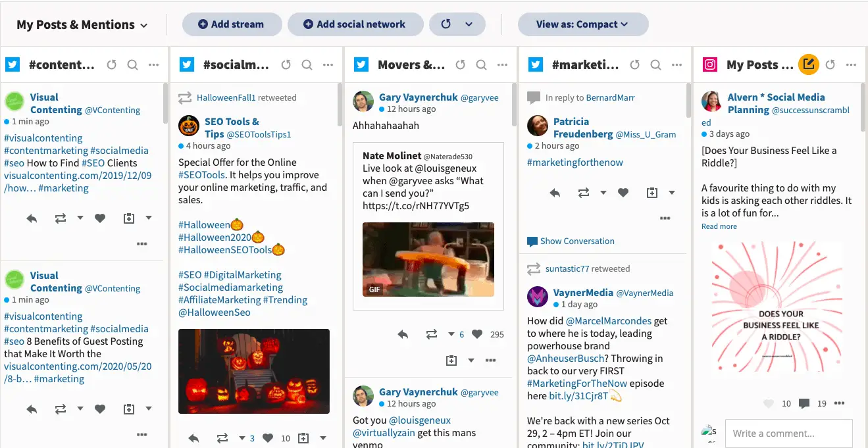Play the GIF in Nate Molinet's quoted tweet
Viewport: 868px width, 448px height.
[428, 259]
